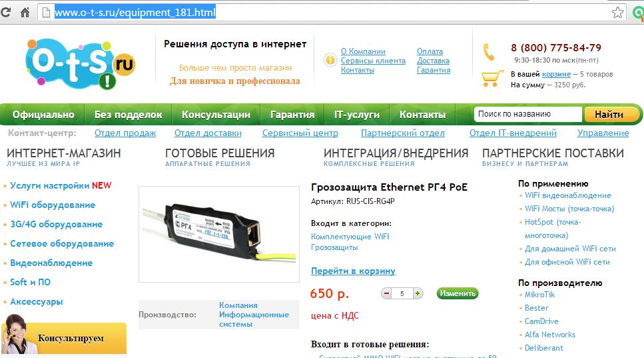Viewport: 644px width, 358px height.
Task: Bookmark this page with the star icon
Action: (x=617, y=12)
